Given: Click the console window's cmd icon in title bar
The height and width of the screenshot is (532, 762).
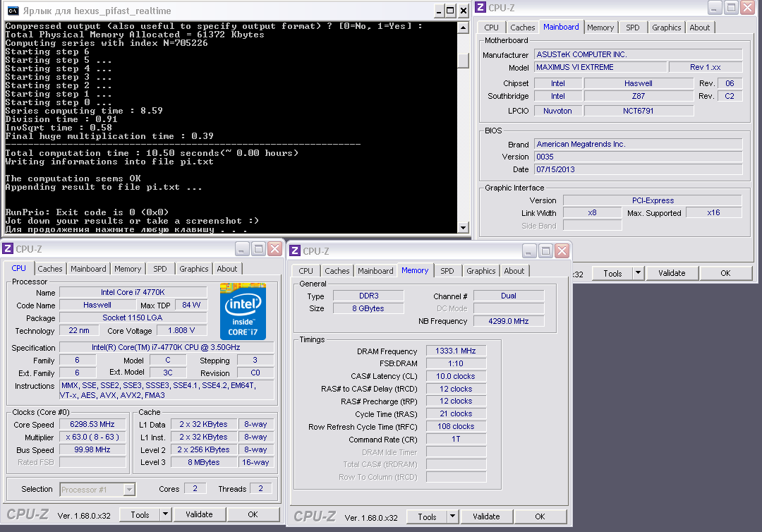Looking at the screenshot, I should pos(13,11).
